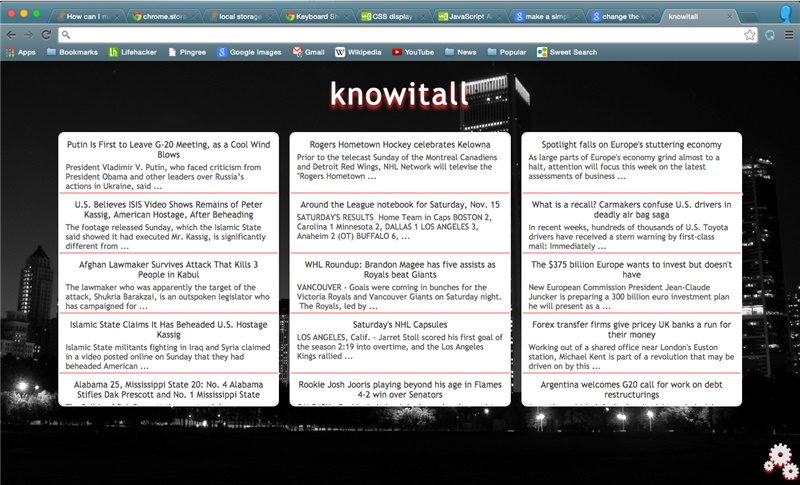Image resolution: width=800 pixels, height=485 pixels.
Task: Click the browser back arrow
Action: tap(11, 35)
